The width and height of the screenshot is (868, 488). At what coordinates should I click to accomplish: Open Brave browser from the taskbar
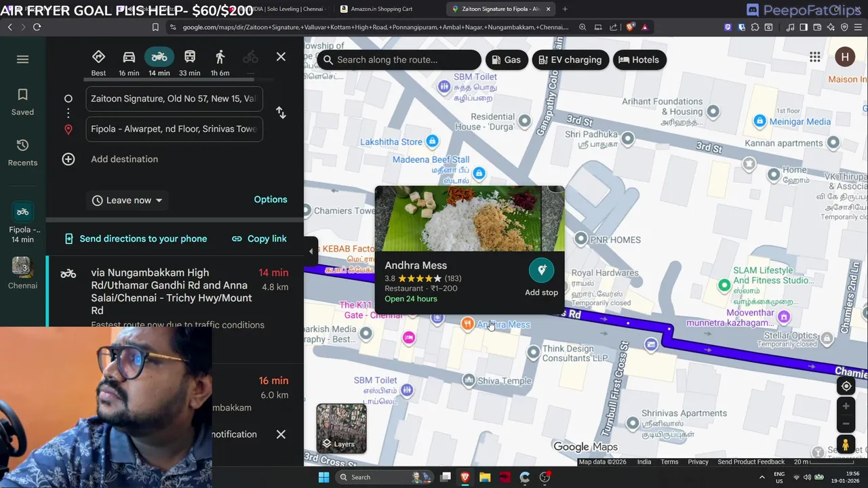pyautogui.click(x=465, y=477)
